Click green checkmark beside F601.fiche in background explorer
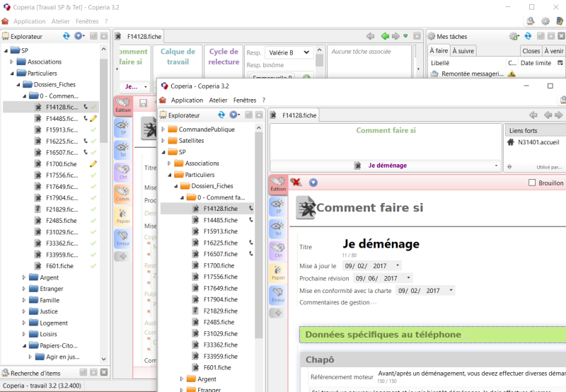The image size is (566, 392). 93,266
